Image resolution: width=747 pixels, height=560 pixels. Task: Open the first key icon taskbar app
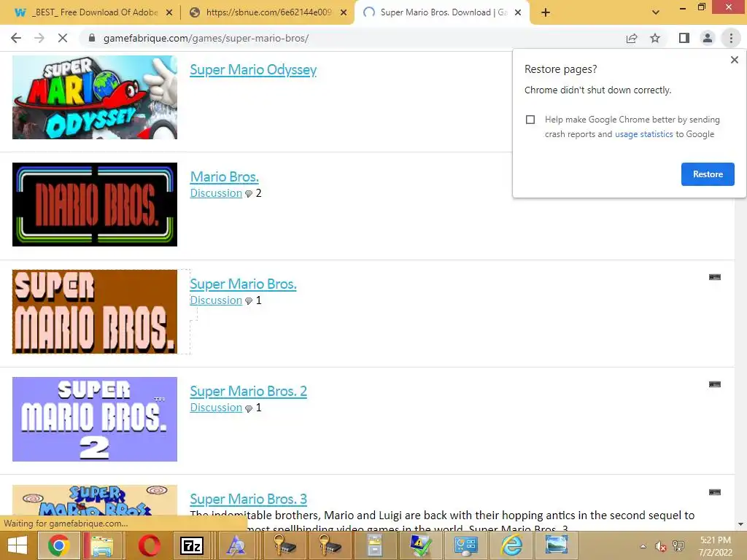(285, 545)
